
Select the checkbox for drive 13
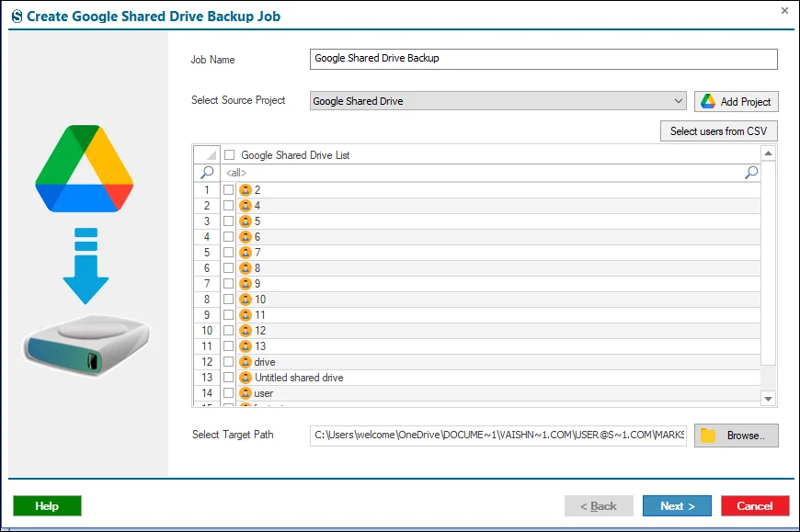[229, 346]
